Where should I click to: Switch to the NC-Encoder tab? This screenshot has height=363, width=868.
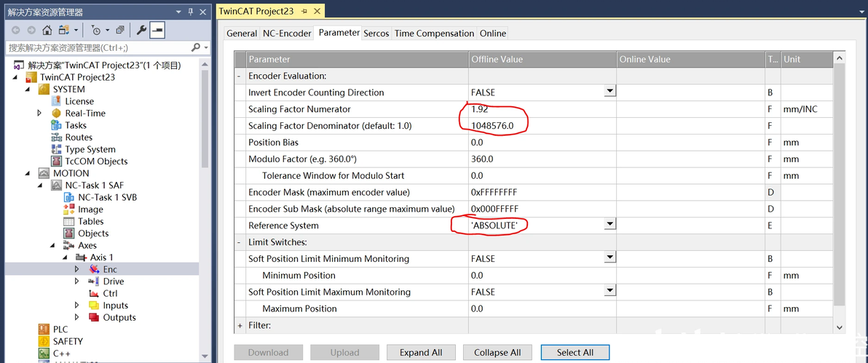287,33
